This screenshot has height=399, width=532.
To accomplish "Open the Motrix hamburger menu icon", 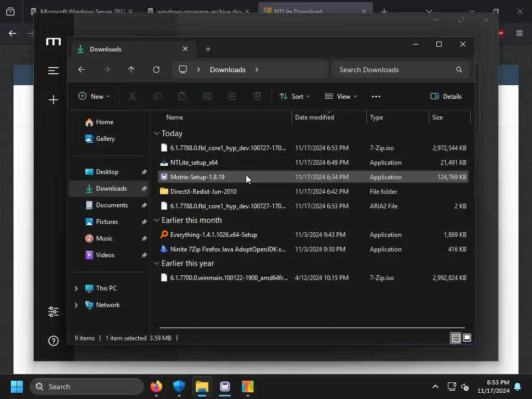I will coord(54,71).
